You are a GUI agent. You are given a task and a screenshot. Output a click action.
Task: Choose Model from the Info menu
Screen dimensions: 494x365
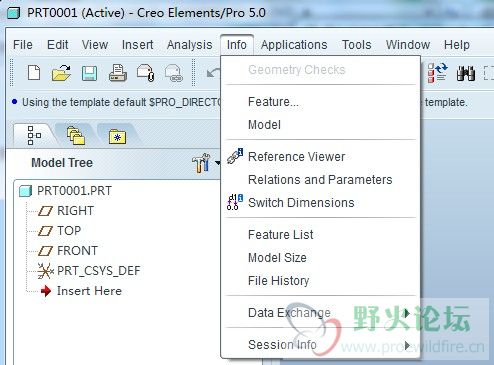[320, 125]
